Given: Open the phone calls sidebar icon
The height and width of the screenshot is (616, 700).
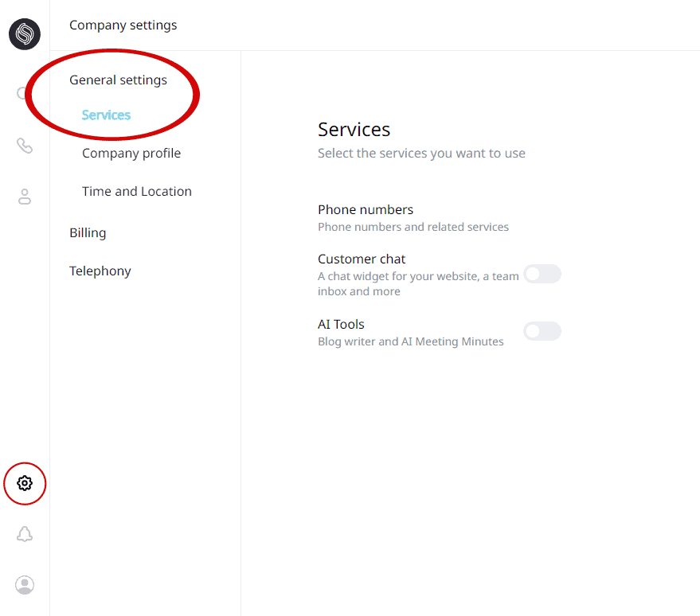Looking at the screenshot, I should point(25,146).
